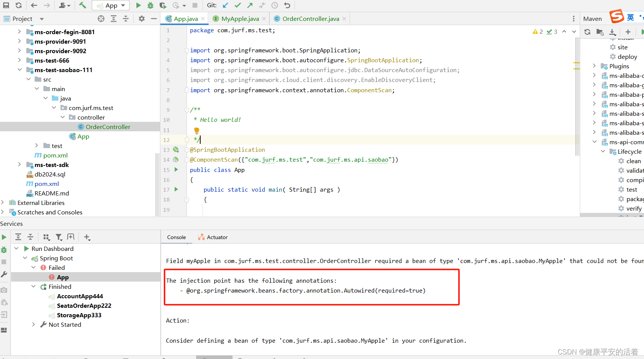The width and height of the screenshot is (644, 359).
Task: Open the Actuator tab in Services
Action: (213, 237)
